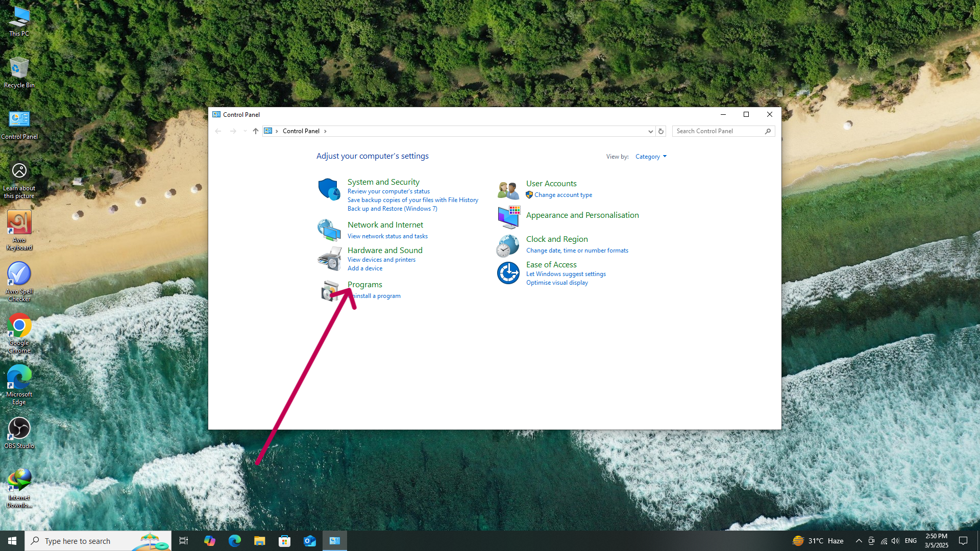Viewport: 980px width, 551px height.
Task: Open the address bar history dropdown
Action: [x=650, y=131]
